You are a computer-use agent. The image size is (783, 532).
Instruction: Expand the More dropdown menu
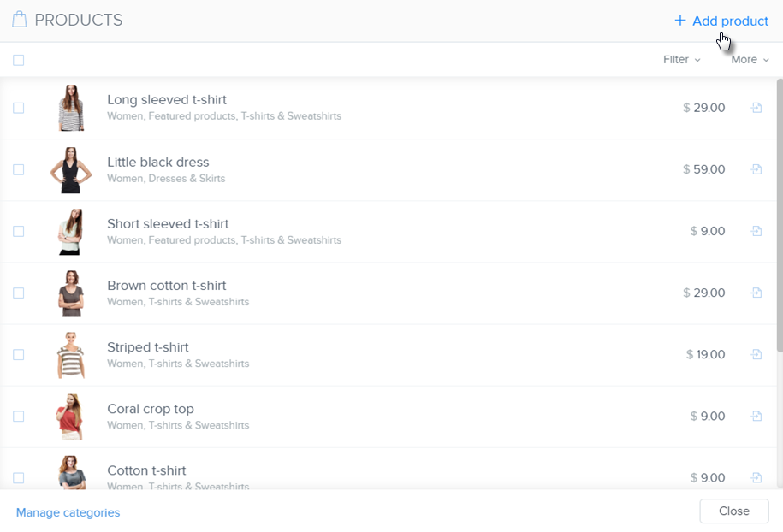(x=750, y=60)
